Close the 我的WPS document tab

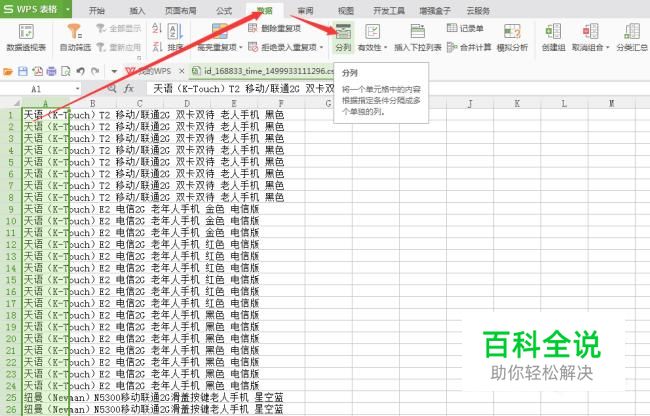pos(182,71)
